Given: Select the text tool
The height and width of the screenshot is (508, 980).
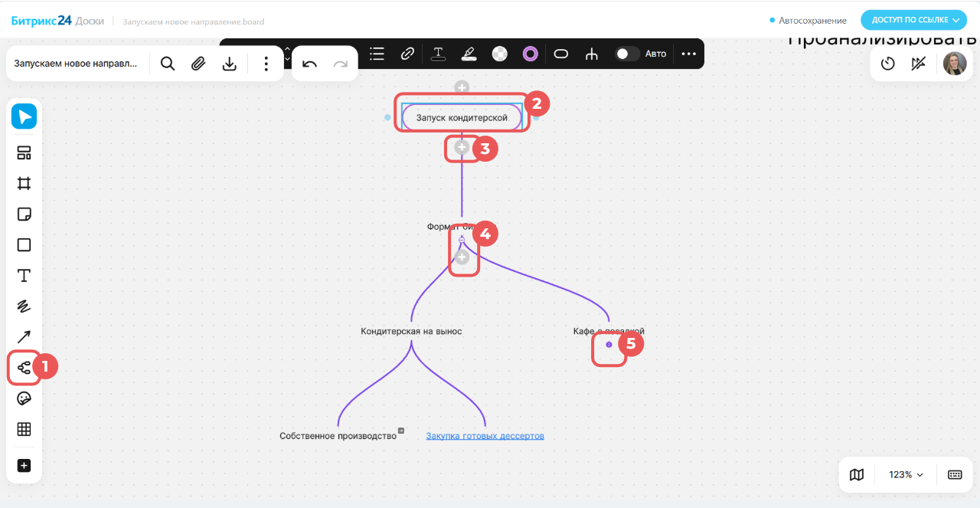Looking at the screenshot, I should (x=24, y=275).
